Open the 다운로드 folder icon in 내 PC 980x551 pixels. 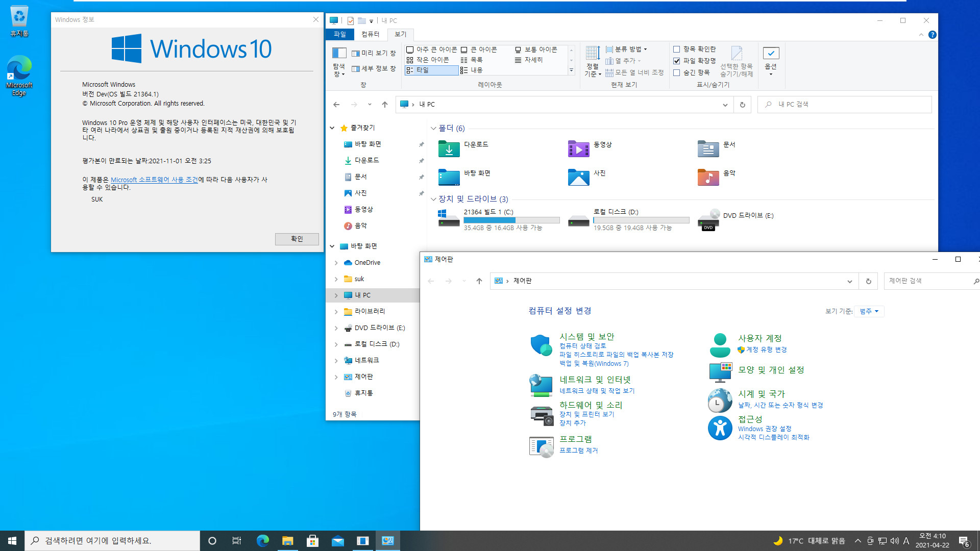(x=449, y=148)
